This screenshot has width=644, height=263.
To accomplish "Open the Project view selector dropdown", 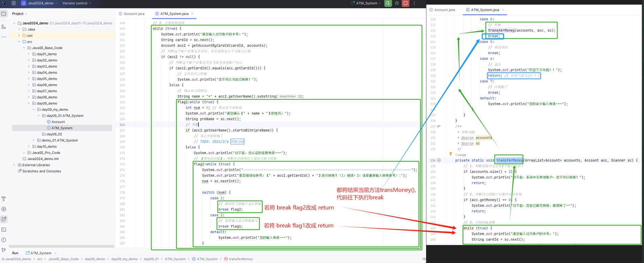I will click(20, 14).
